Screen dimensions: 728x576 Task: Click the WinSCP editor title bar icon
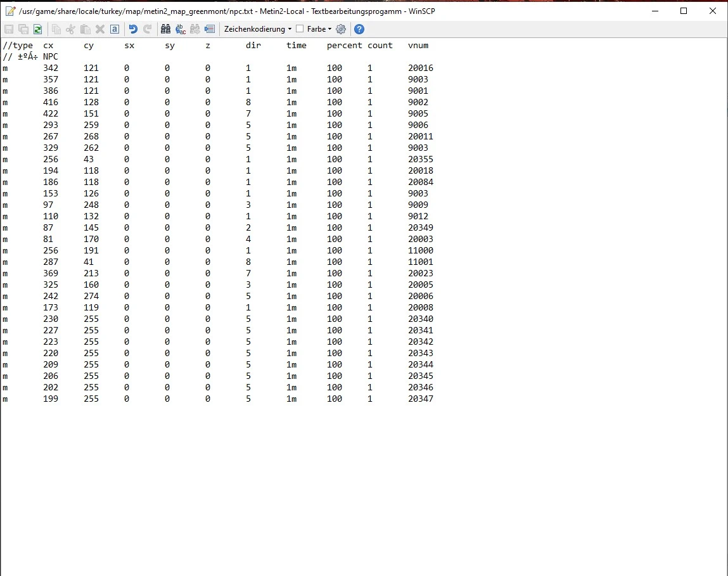pyautogui.click(x=10, y=11)
